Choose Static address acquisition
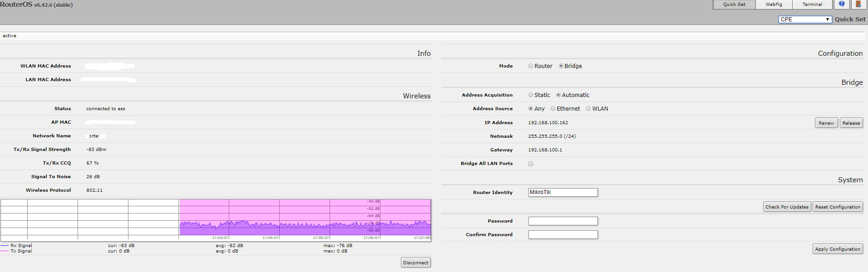Image resolution: width=868 pixels, height=272 pixels. [x=531, y=95]
